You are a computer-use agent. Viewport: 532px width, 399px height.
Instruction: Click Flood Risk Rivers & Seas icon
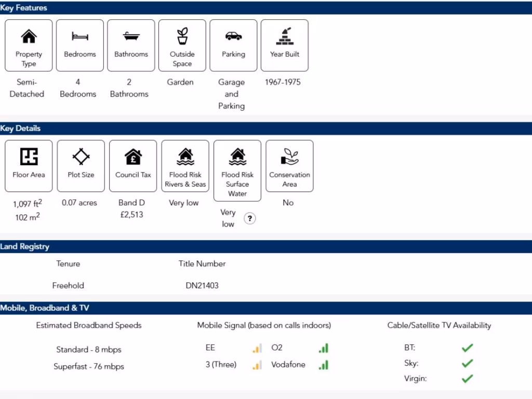point(185,156)
